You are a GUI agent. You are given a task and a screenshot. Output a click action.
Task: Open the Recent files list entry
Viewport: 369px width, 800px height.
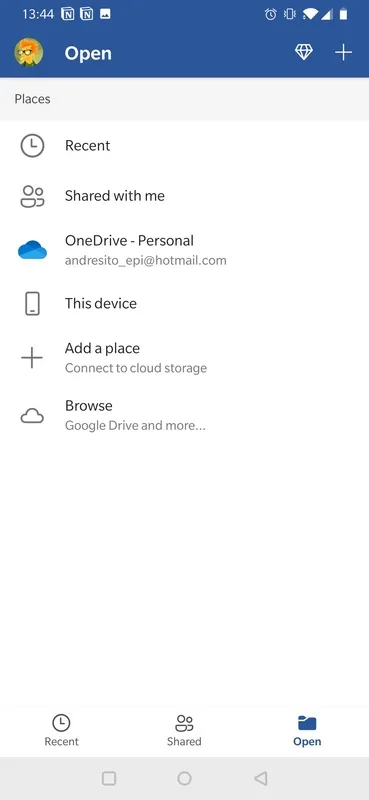pos(184,146)
